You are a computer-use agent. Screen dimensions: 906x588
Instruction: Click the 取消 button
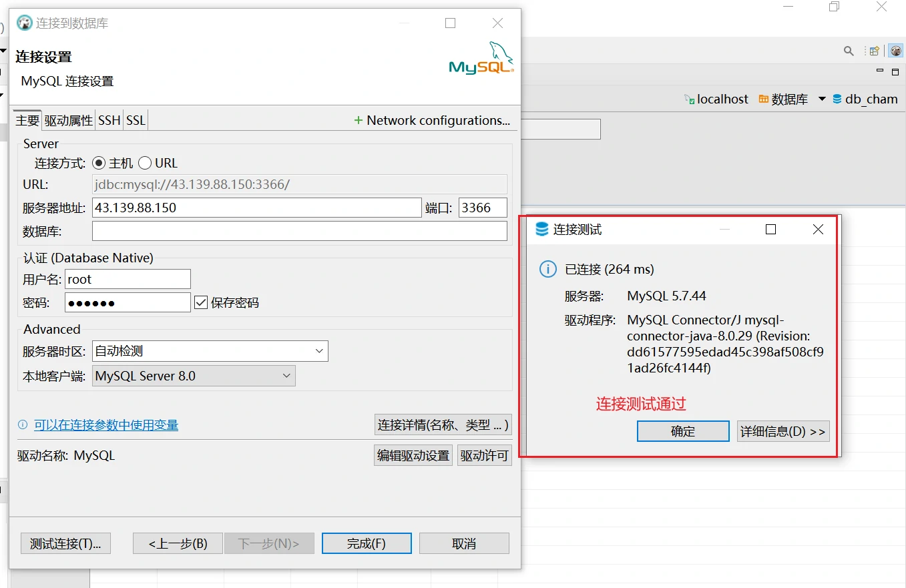[x=464, y=543]
